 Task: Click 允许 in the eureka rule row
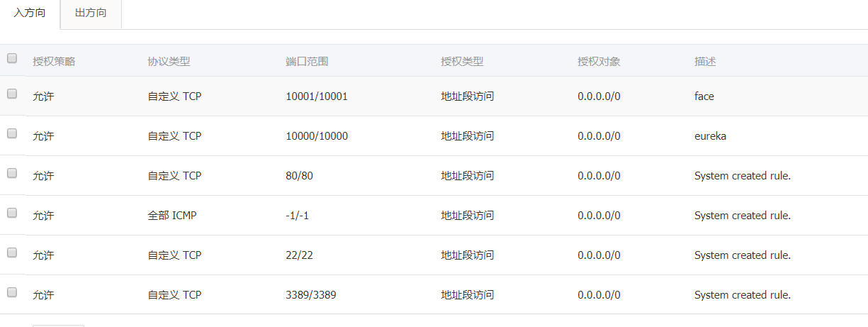point(43,136)
